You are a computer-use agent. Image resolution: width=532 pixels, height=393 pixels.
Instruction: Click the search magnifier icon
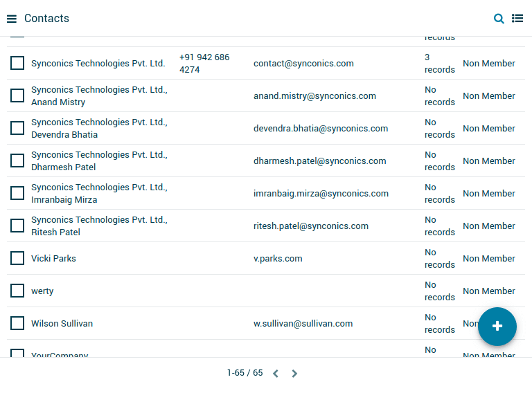click(x=499, y=19)
